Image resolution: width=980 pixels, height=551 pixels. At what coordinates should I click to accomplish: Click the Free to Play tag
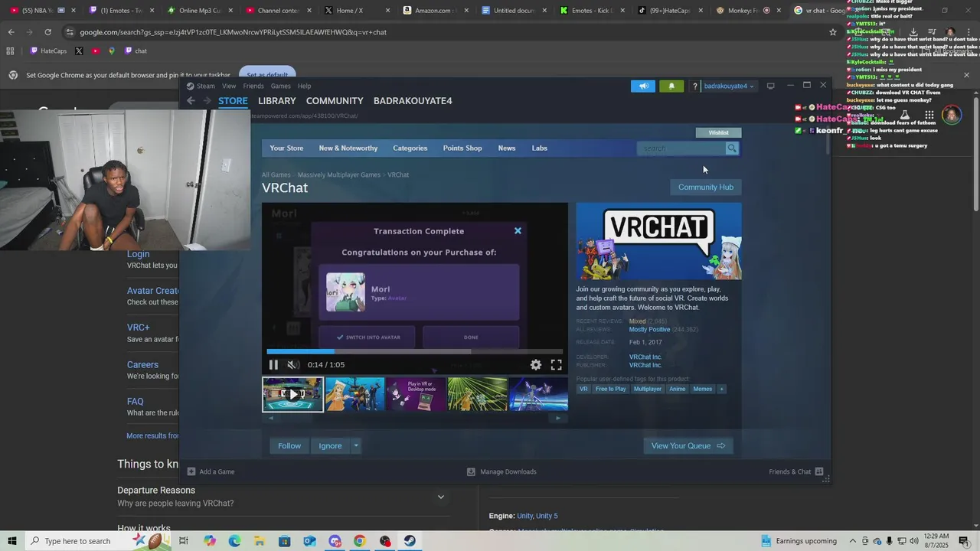tap(611, 389)
